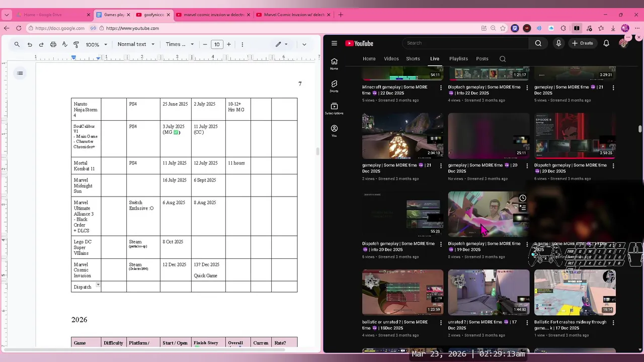Click '2026' heading in document
Screen dimensions: 644x362
pyautogui.click(x=79, y=320)
